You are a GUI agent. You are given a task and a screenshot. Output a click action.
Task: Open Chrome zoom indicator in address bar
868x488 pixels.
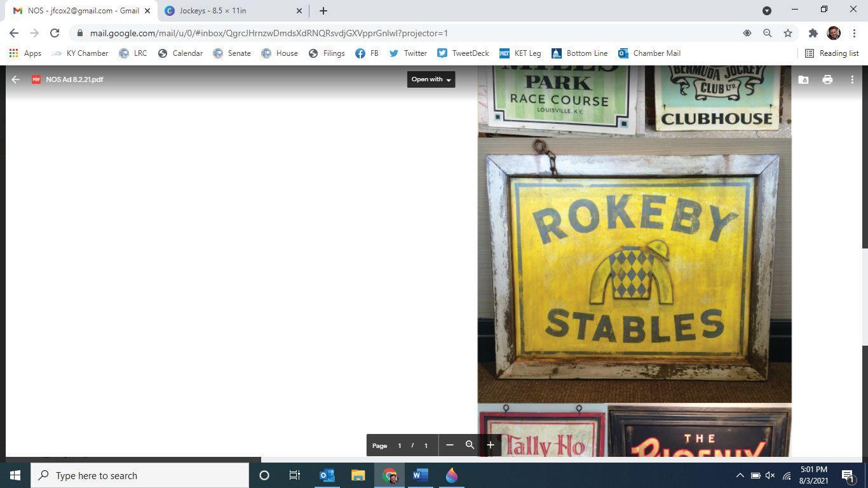[768, 33]
